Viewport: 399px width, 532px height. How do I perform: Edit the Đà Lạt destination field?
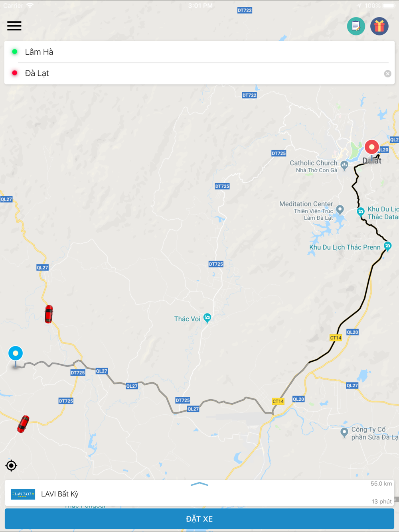pyautogui.click(x=196, y=73)
